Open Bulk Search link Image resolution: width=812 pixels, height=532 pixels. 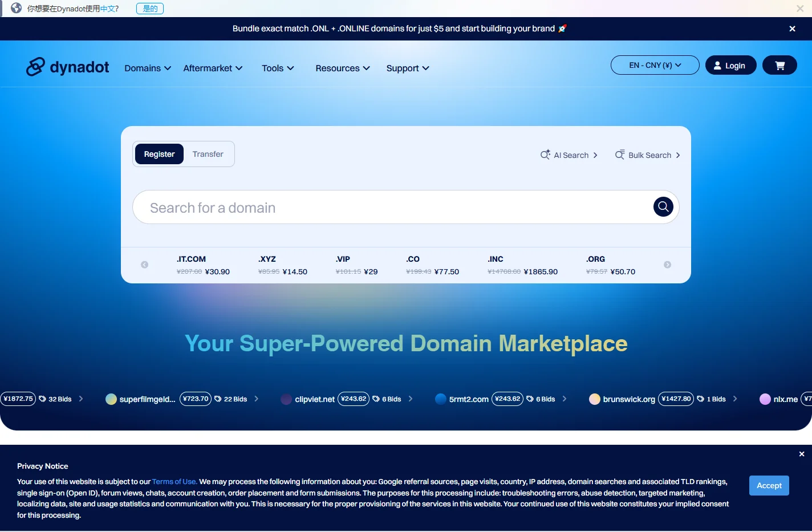click(648, 155)
